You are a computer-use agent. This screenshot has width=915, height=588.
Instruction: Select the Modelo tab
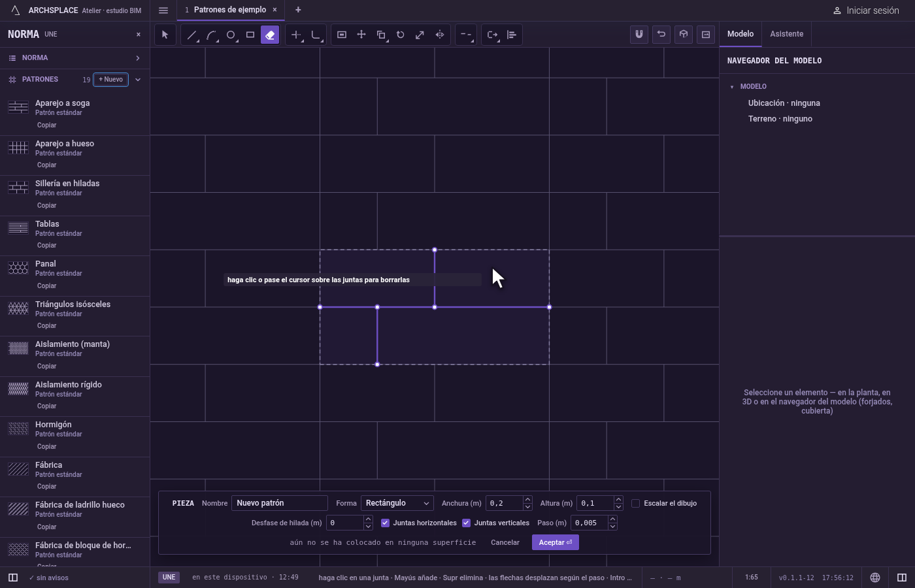click(x=740, y=34)
